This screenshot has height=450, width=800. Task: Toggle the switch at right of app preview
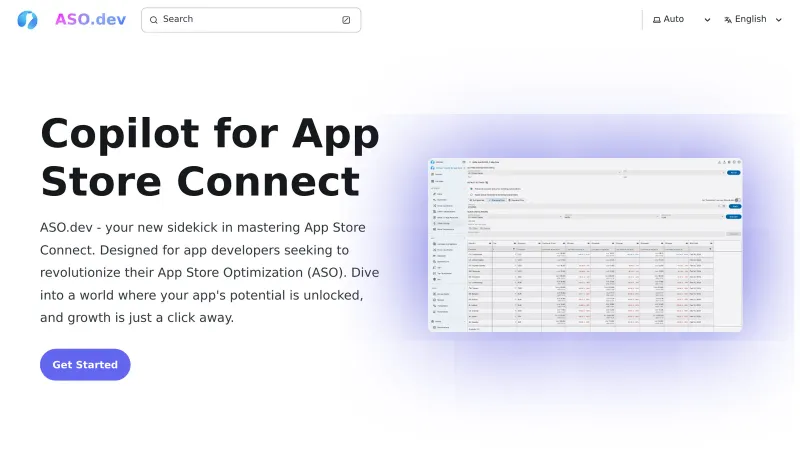736,199
